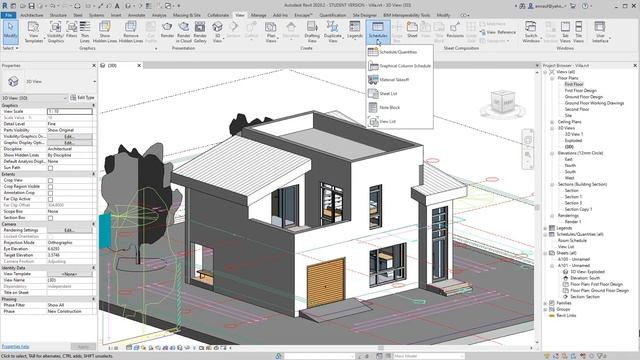Collapse the Sheets (all) tree node
This screenshot has width=640, height=360.
pos(545,253)
